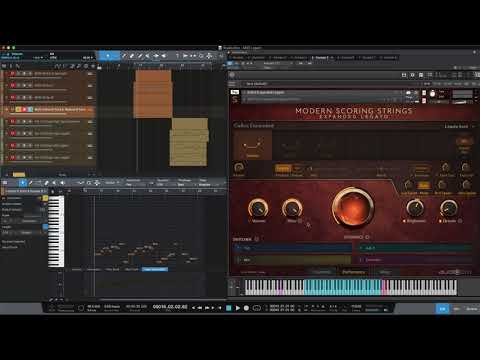Open the Mix view from the bottom right
The height and width of the screenshot is (360, 480).
point(457,309)
